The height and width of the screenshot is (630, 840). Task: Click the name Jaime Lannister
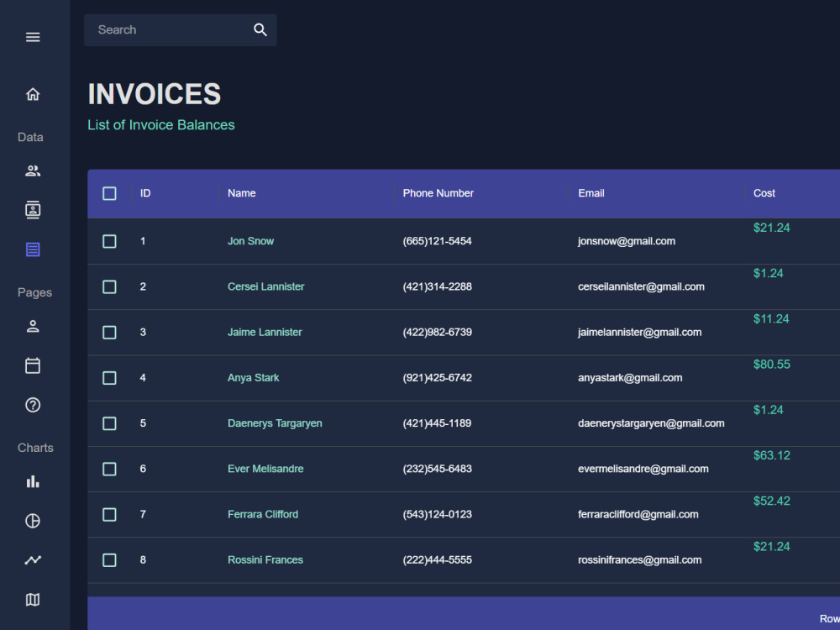pos(265,332)
